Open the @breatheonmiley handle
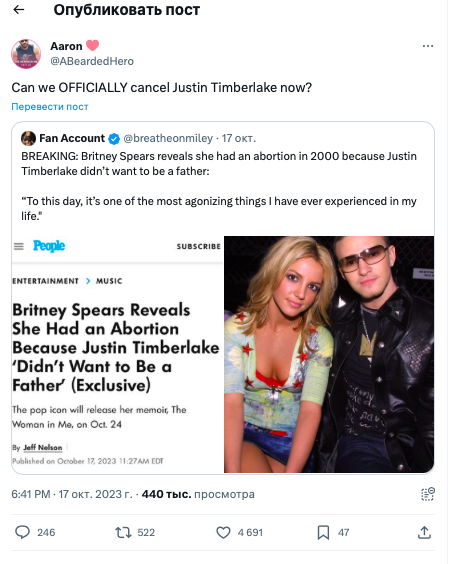The width and height of the screenshot is (449, 564). tap(168, 138)
